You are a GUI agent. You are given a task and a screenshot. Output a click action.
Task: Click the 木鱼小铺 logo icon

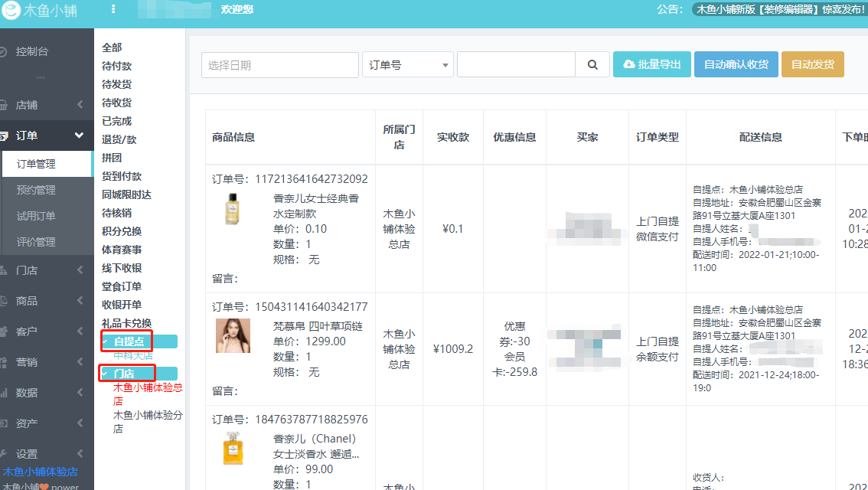[10, 9]
